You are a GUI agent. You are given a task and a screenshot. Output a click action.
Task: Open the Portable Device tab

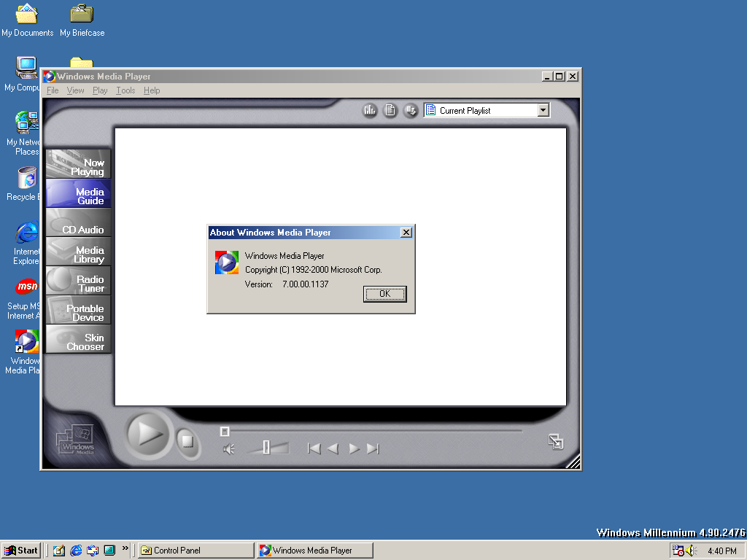point(79,310)
